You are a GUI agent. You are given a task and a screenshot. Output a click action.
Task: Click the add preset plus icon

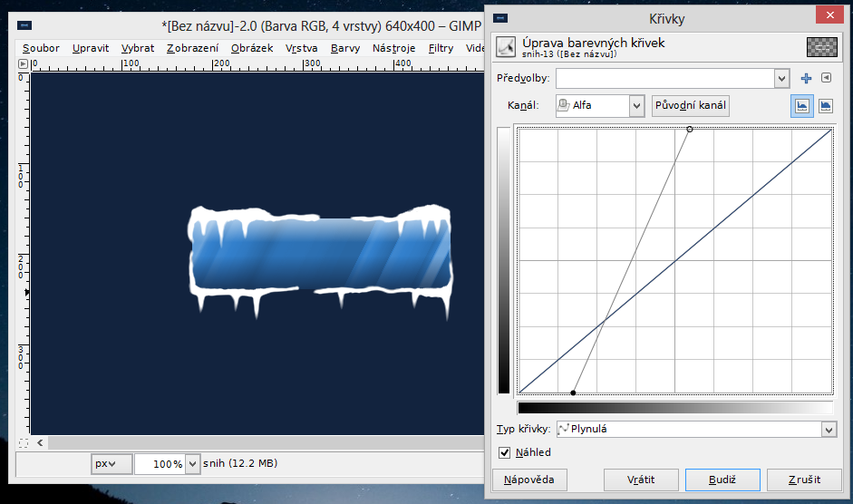click(806, 78)
